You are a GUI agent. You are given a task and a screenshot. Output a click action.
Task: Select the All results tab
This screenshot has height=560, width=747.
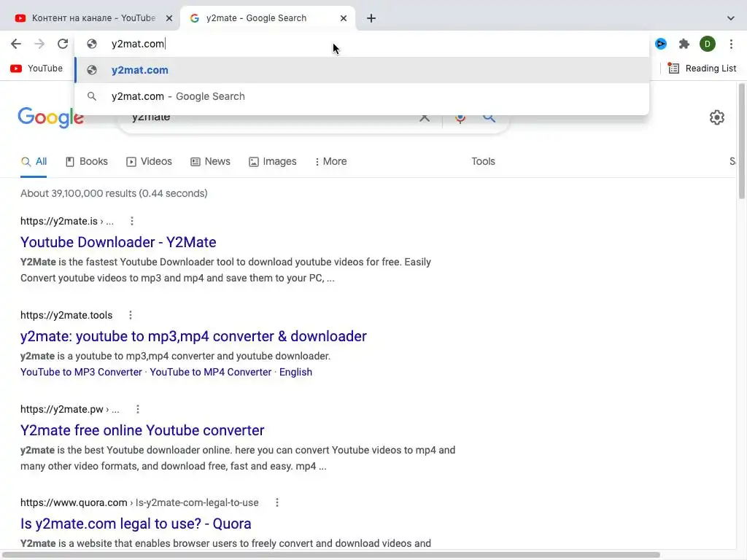point(34,161)
